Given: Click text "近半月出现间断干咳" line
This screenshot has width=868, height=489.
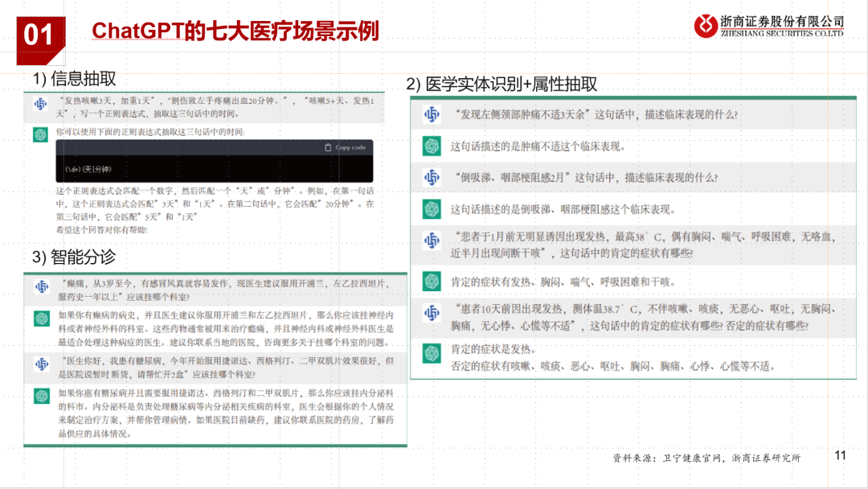Looking at the screenshot, I should (572, 253).
